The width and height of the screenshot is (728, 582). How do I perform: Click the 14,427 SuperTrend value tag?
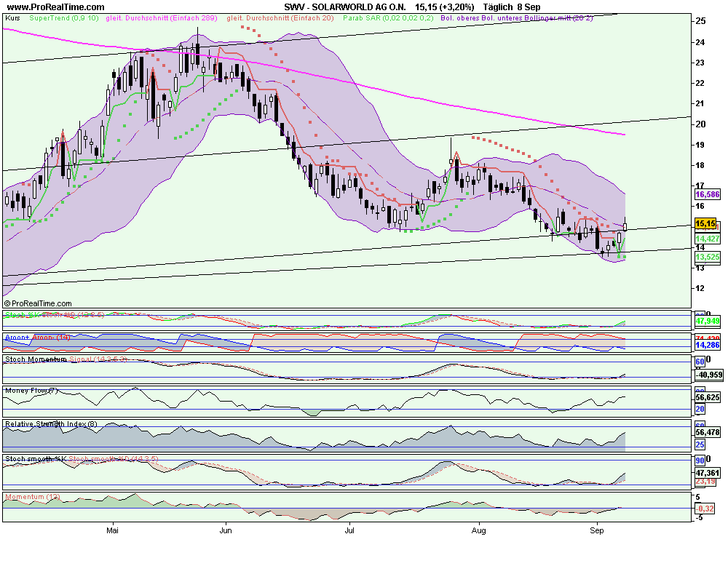pyautogui.click(x=708, y=239)
